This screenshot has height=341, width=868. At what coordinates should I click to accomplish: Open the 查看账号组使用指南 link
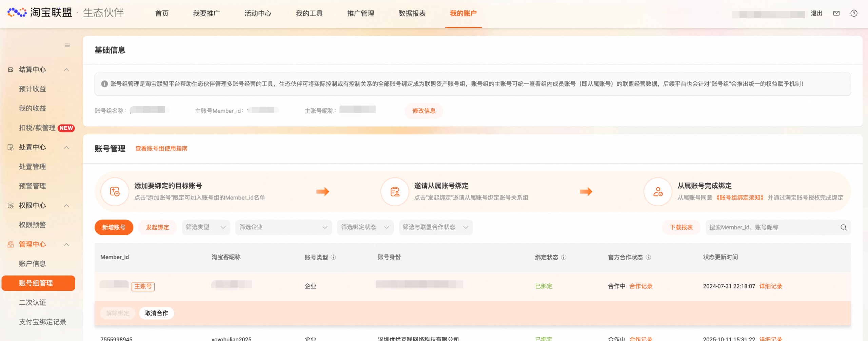point(161,148)
